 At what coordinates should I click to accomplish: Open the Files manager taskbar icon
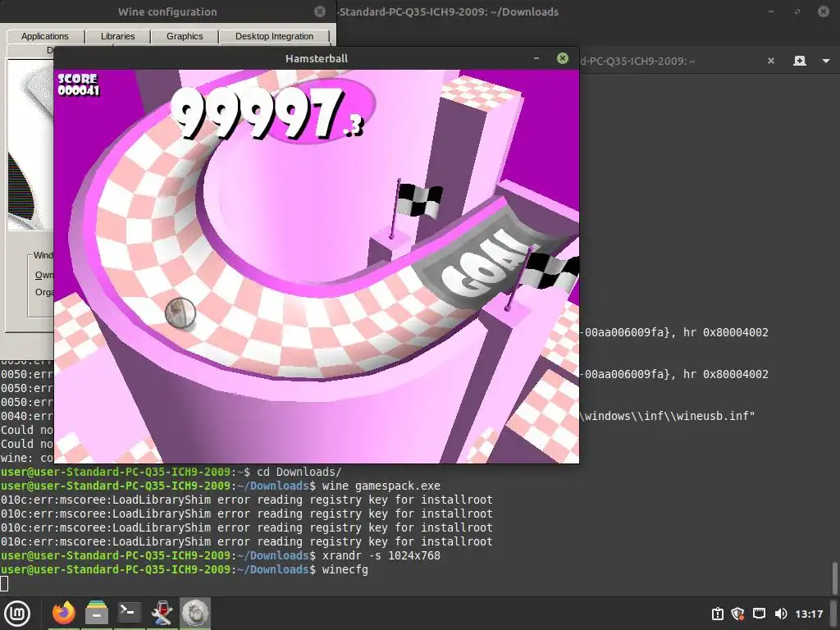(x=97, y=614)
